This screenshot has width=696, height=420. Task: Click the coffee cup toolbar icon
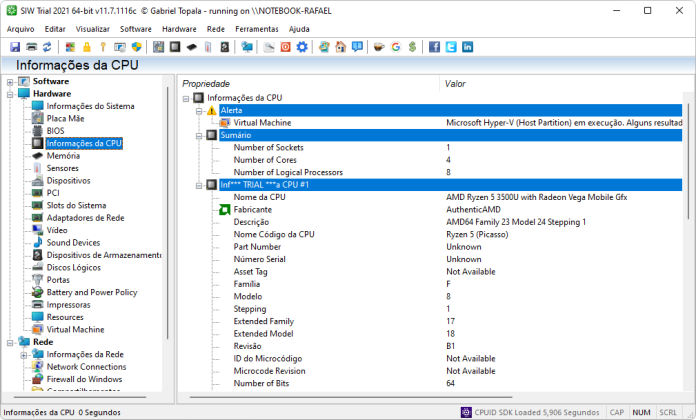coord(379,47)
